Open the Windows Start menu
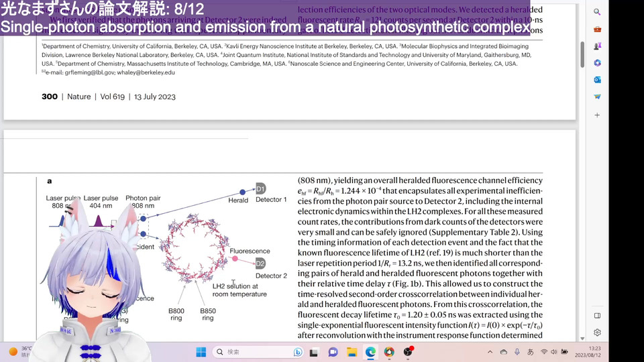 [x=201, y=352]
